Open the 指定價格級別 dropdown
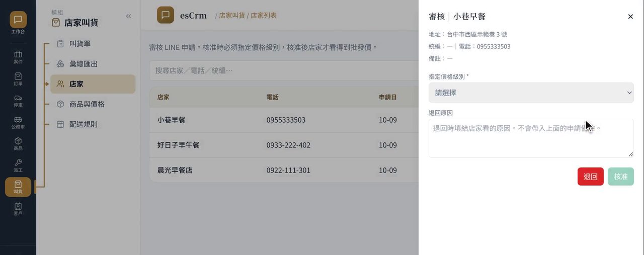This screenshot has width=644, height=255. pyautogui.click(x=531, y=93)
